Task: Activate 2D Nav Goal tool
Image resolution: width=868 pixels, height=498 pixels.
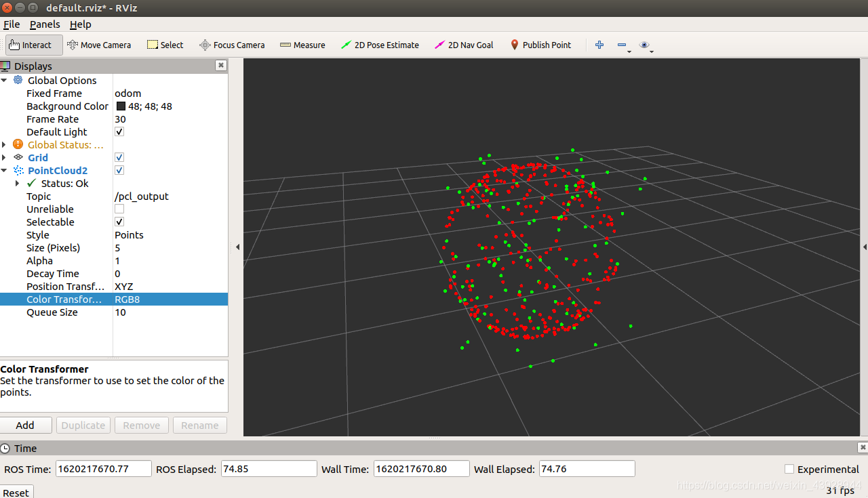Action: (x=464, y=45)
